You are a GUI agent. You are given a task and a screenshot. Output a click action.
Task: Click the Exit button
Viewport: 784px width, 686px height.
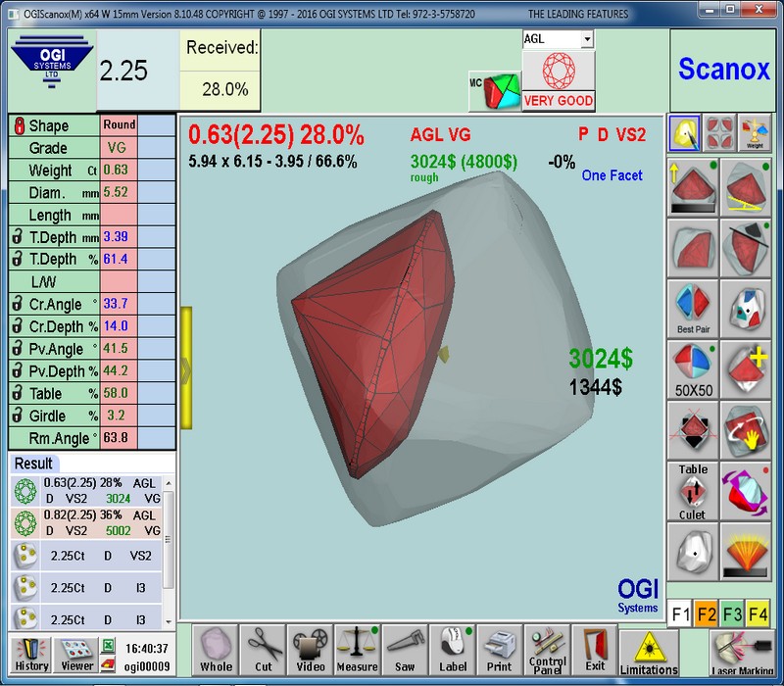coord(595,649)
